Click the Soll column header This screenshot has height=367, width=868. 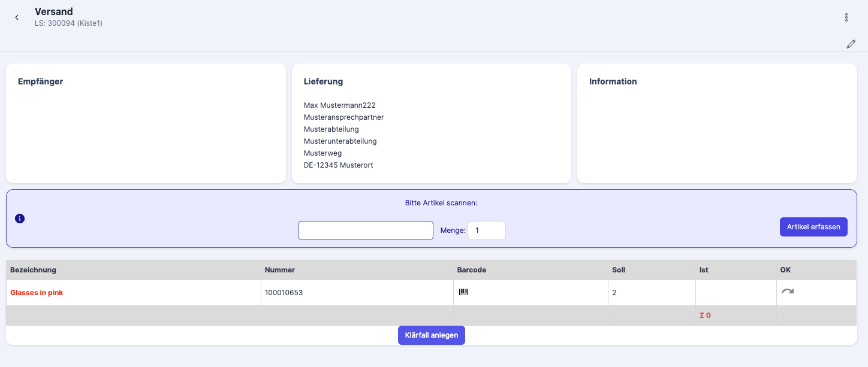(x=619, y=270)
